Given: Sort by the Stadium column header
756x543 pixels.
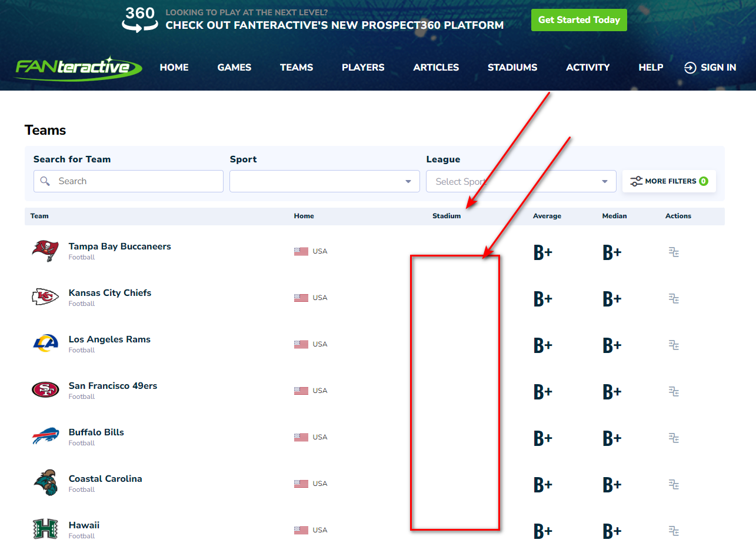Looking at the screenshot, I should click(x=447, y=216).
